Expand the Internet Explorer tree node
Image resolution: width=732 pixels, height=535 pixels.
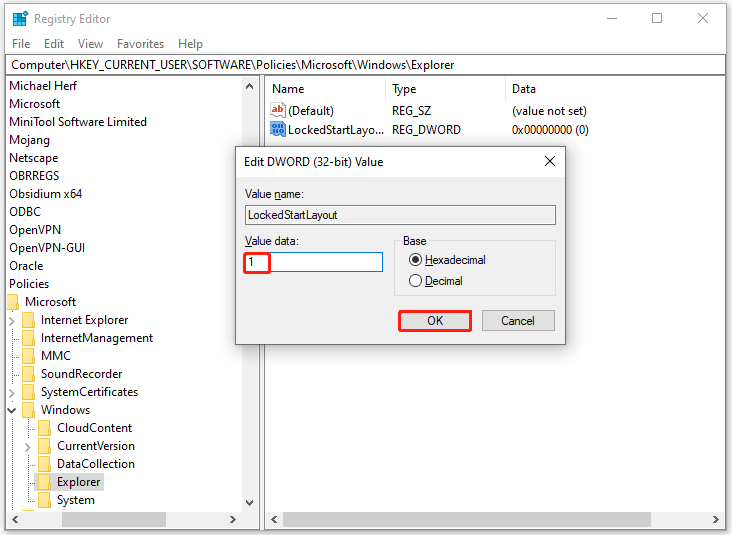12,321
